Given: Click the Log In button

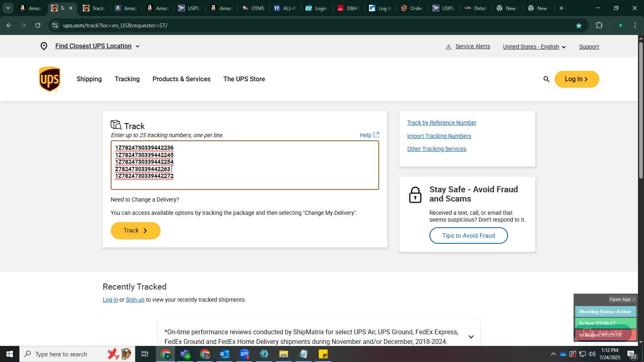Looking at the screenshot, I should (577, 79).
